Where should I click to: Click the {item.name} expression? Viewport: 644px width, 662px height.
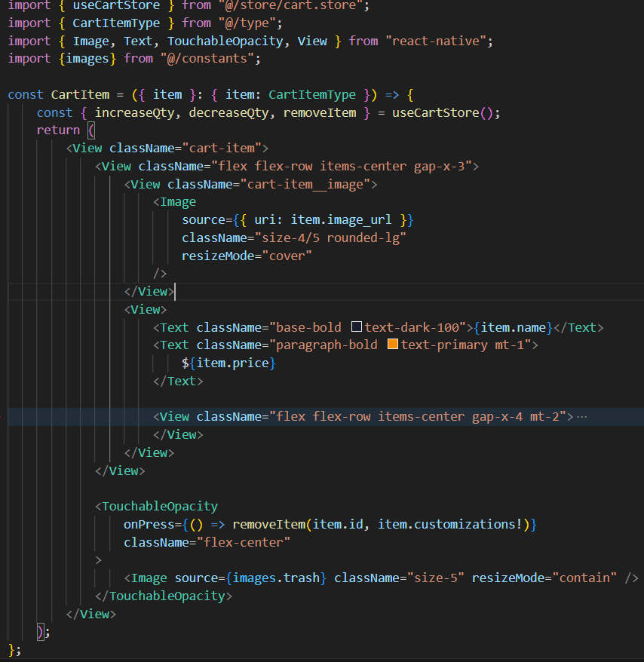click(x=513, y=328)
